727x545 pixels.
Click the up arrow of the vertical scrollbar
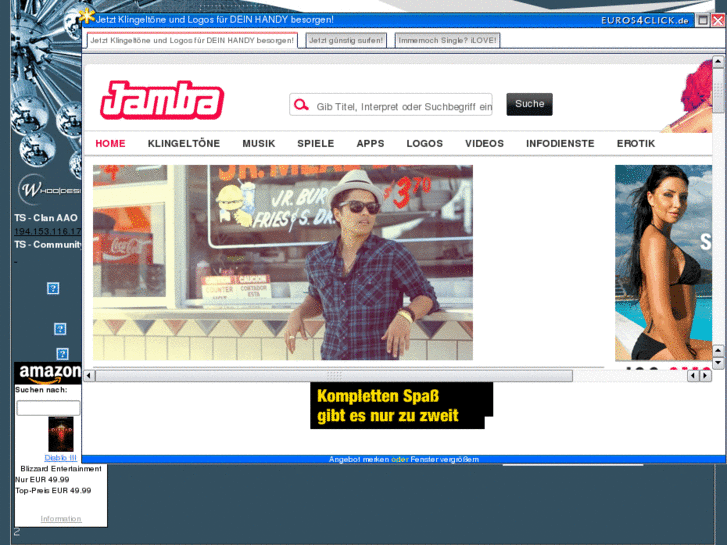(718, 61)
